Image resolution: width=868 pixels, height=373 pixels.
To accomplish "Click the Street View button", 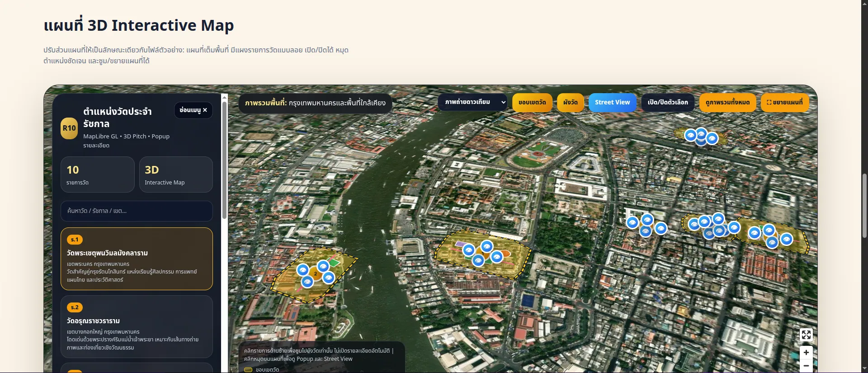I will [x=613, y=103].
